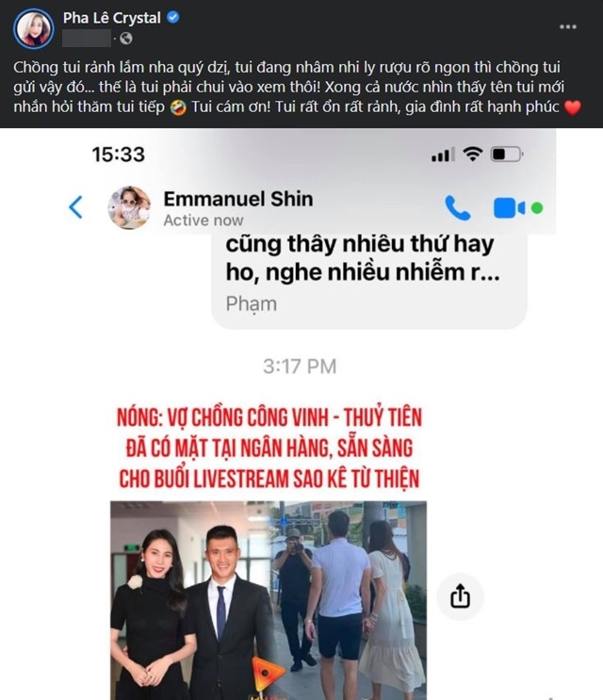The height and width of the screenshot is (700, 603).
Task: Open the quoted reply message bubble
Action: [369, 282]
